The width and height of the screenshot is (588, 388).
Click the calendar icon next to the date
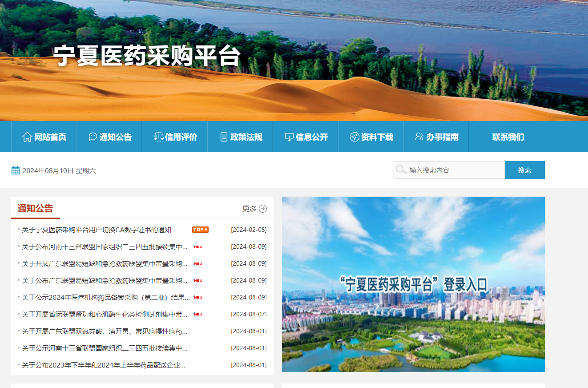pyautogui.click(x=16, y=170)
